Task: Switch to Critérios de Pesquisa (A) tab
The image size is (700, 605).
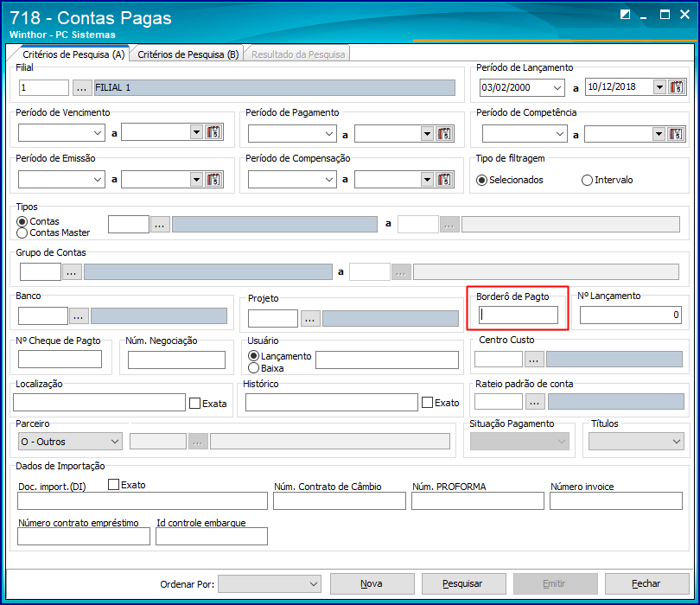Action: coord(73,54)
